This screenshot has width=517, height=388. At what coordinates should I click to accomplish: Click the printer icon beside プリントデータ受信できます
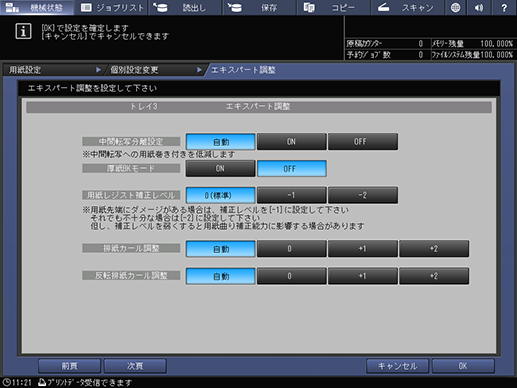point(42,382)
